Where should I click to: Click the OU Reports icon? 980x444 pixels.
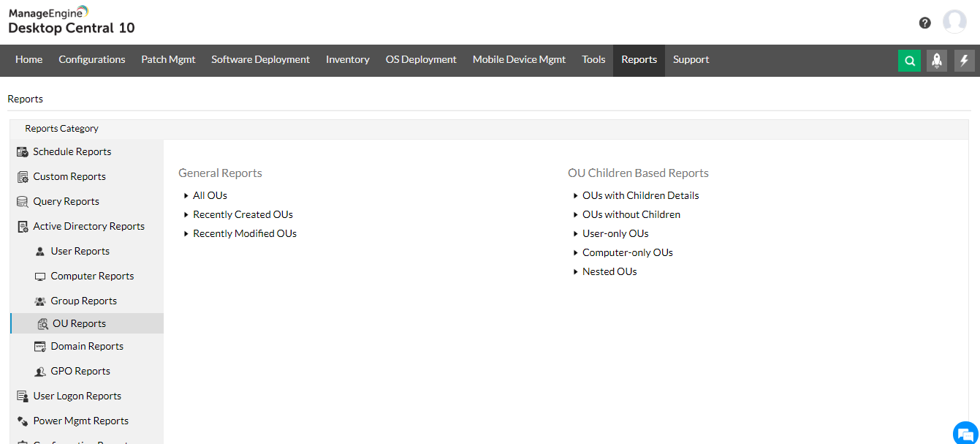point(42,324)
